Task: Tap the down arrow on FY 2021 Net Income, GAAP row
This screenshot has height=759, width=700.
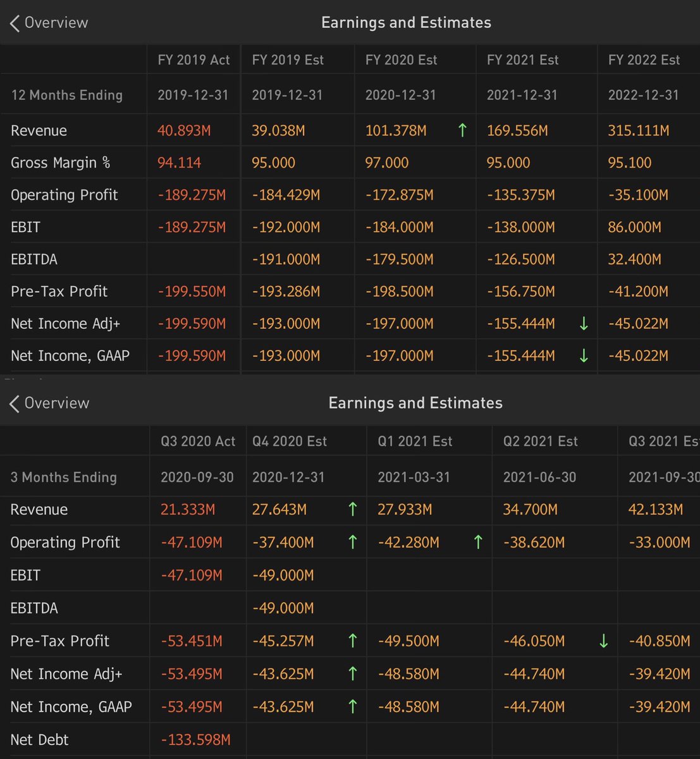Action: coord(584,356)
